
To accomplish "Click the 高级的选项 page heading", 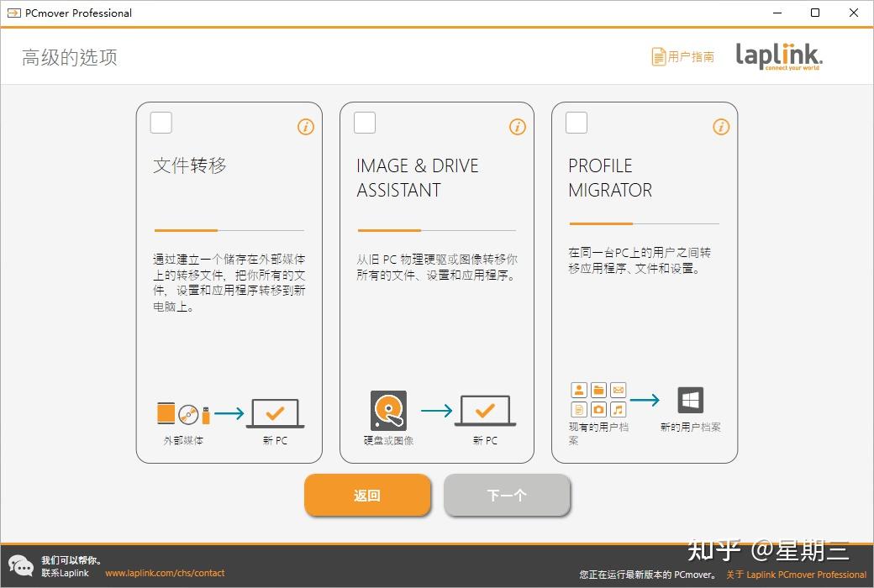I will coord(70,57).
